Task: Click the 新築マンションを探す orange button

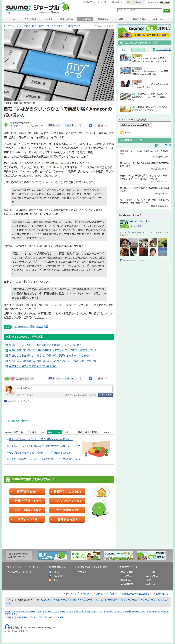Action: [67, 492]
